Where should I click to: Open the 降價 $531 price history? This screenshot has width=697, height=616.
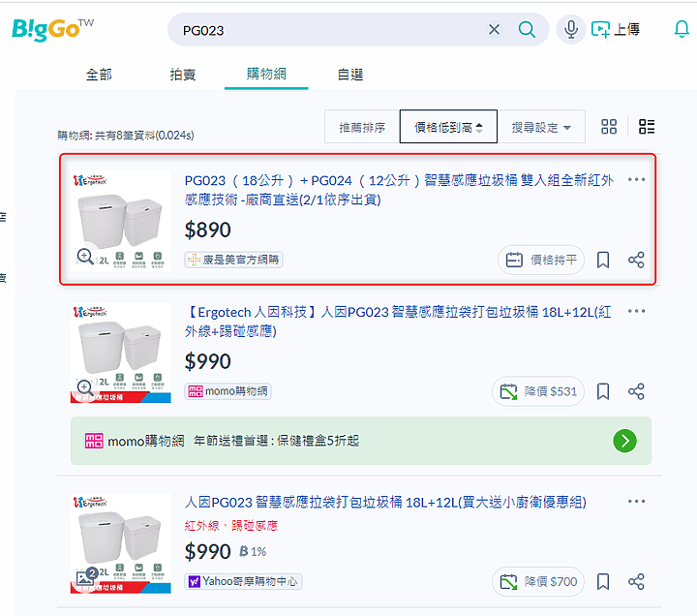[538, 391]
